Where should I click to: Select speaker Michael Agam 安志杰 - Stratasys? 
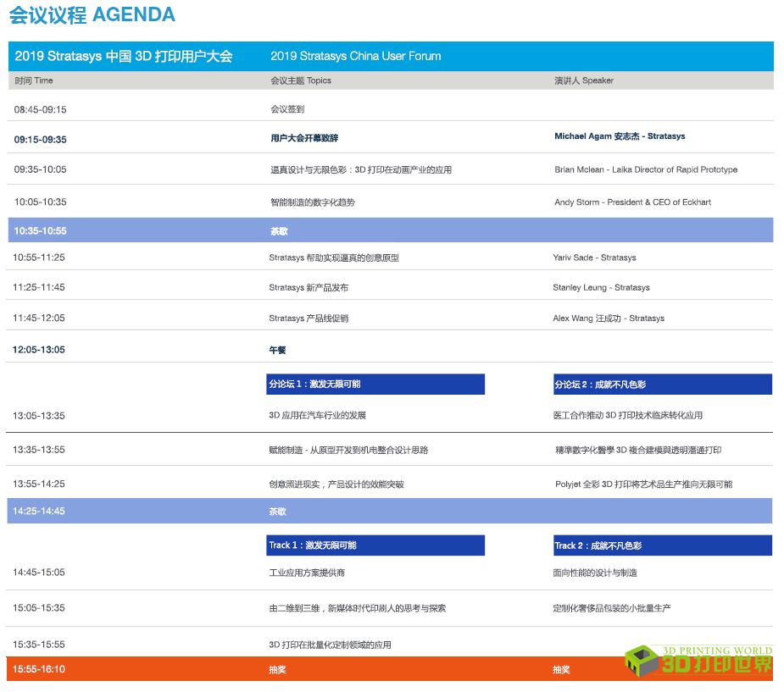click(x=620, y=136)
